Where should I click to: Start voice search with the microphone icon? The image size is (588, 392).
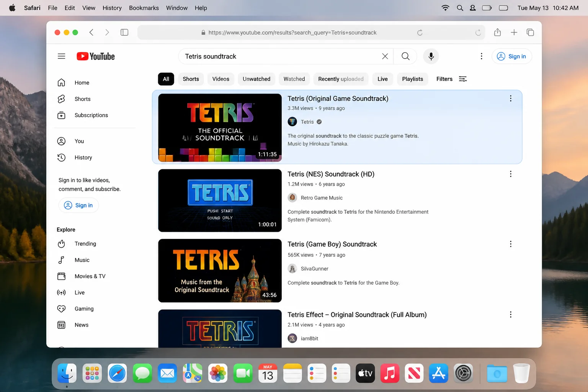[431, 56]
